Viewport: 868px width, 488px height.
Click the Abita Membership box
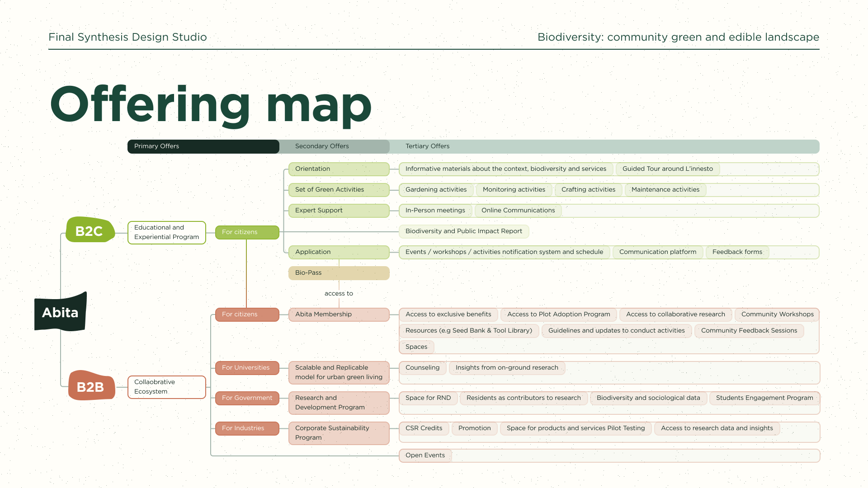(339, 314)
